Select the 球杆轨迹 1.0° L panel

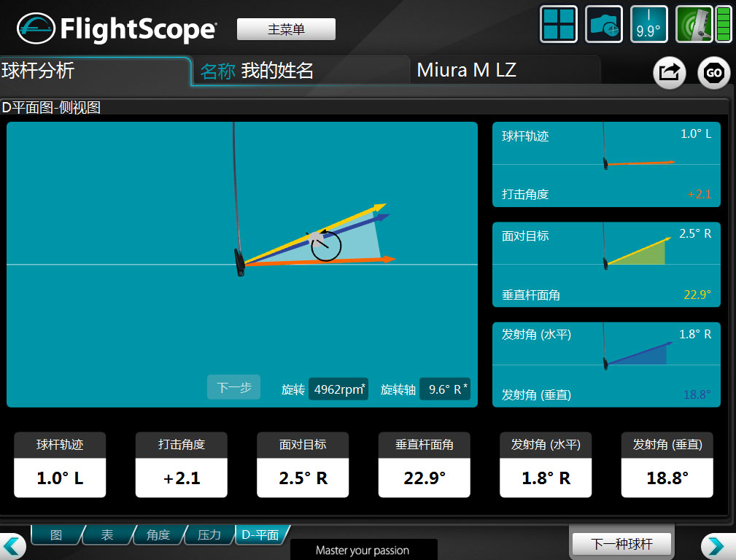pyautogui.click(x=606, y=164)
